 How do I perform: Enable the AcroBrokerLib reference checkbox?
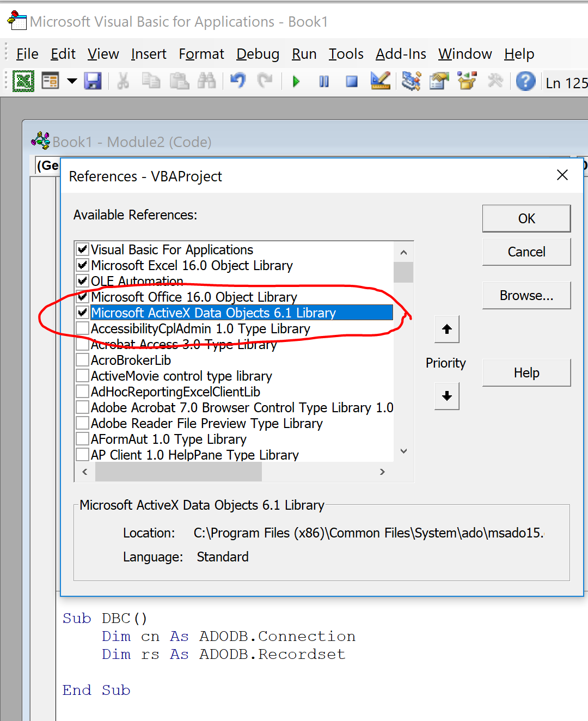(83, 360)
